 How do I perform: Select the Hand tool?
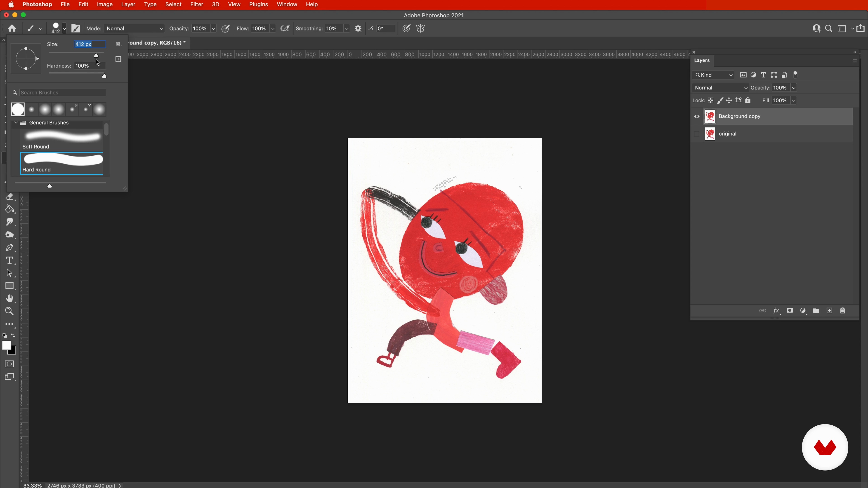point(9,298)
